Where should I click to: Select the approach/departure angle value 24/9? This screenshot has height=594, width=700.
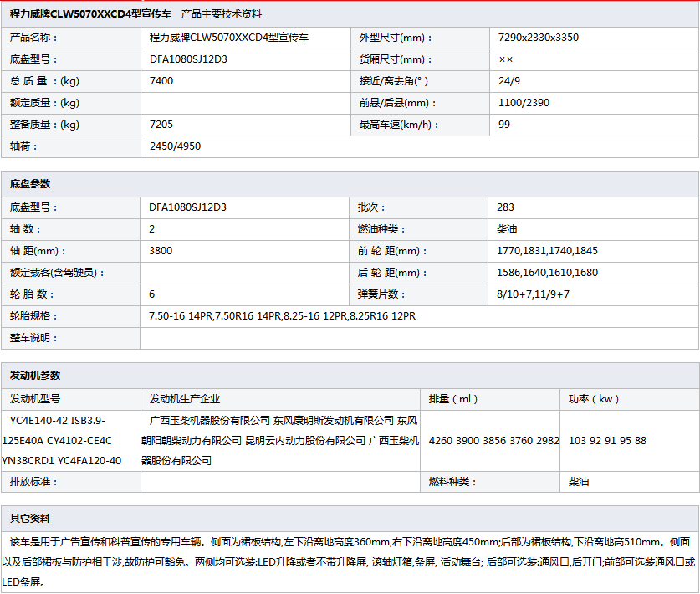click(x=509, y=81)
